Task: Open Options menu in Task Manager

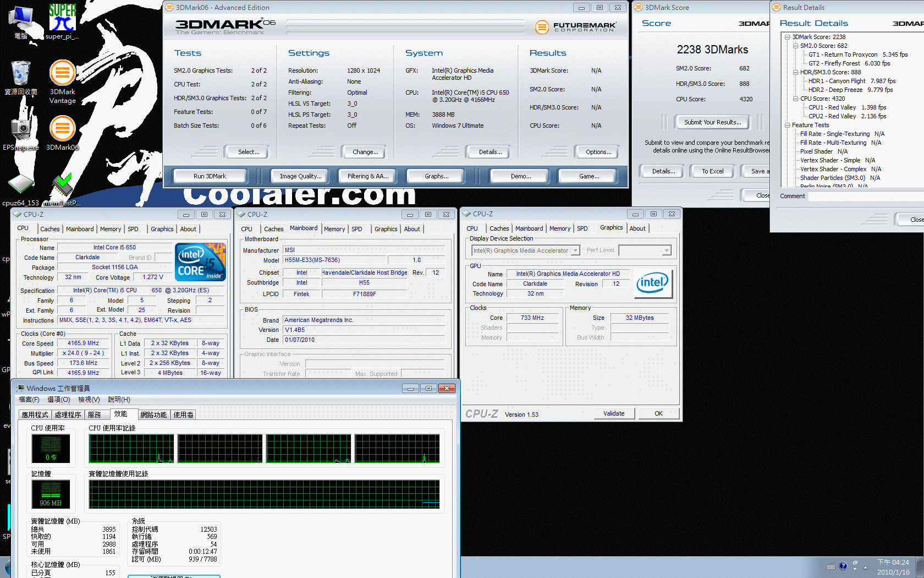Action: point(59,400)
